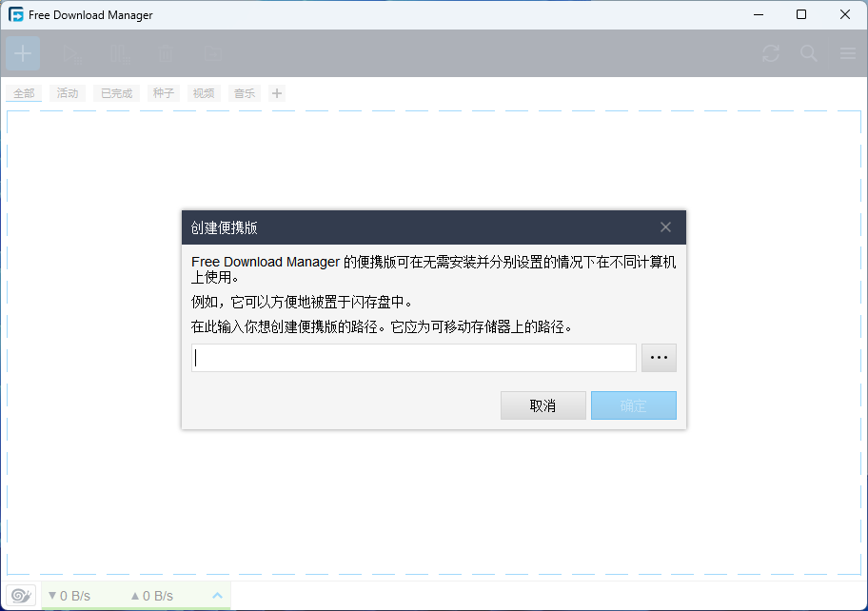Image resolution: width=868 pixels, height=611 pixels.
Task: Select the 全部 filter tab
Action: [x=24, y=93]
